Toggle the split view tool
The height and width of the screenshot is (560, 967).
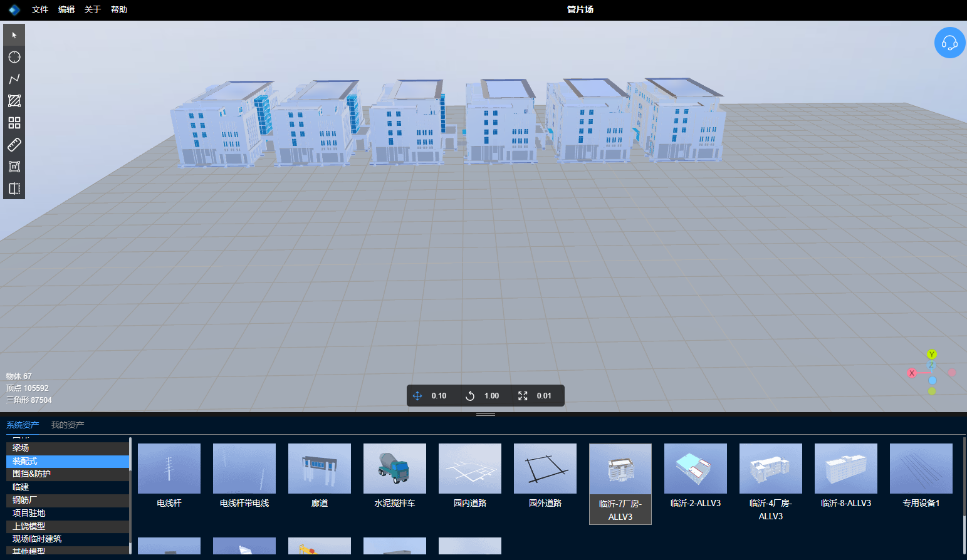tap(14, 189)
